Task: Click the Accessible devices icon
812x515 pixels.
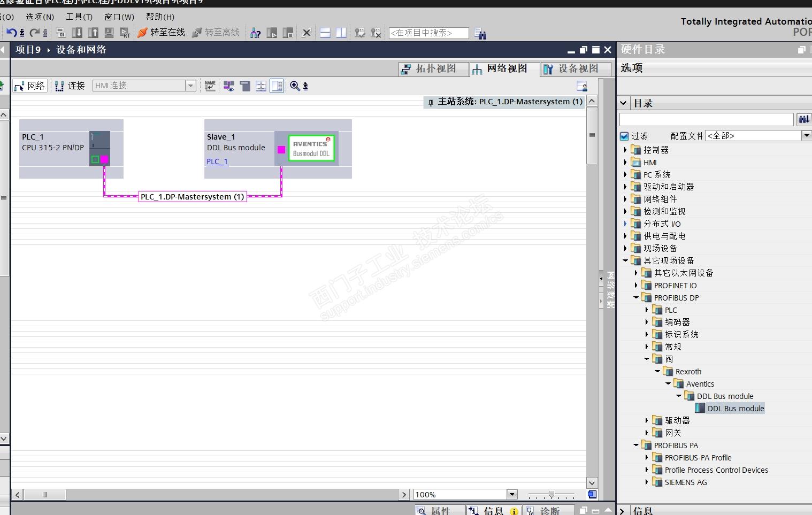Action: 256,33
